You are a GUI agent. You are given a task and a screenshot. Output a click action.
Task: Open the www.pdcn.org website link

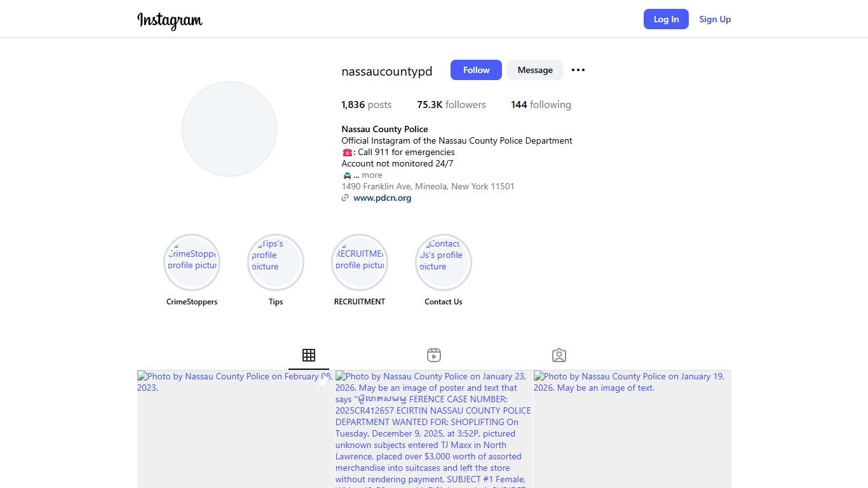382,198
